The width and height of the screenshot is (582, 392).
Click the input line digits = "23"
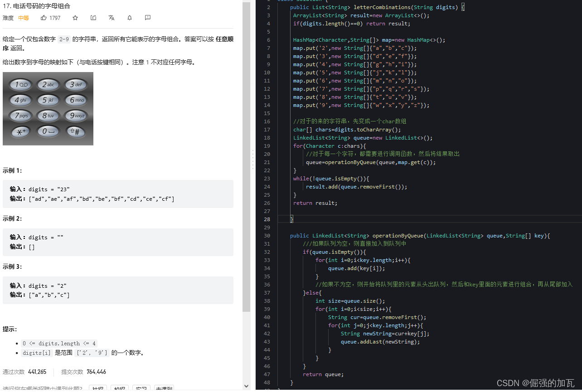pyautogui.click(x=40, y=189)
